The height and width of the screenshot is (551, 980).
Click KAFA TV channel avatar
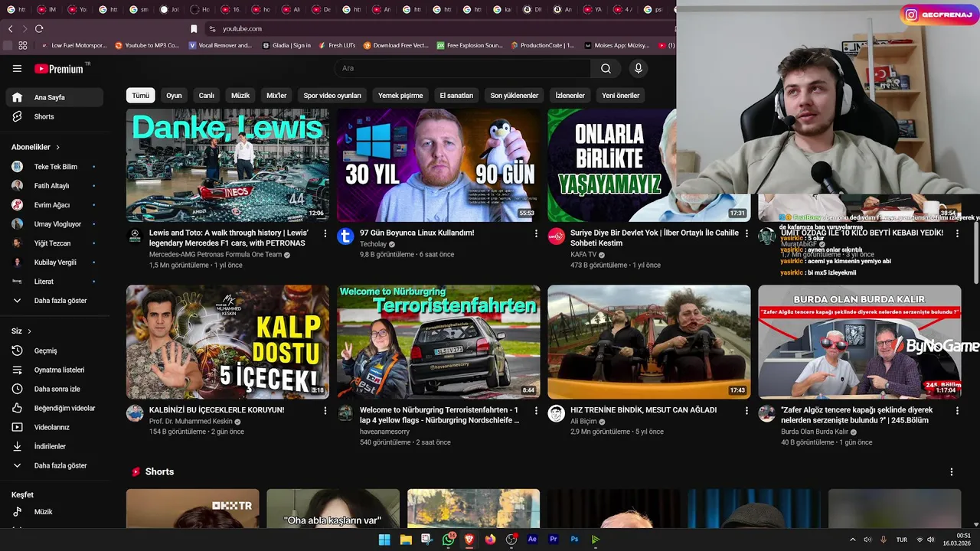557,236
